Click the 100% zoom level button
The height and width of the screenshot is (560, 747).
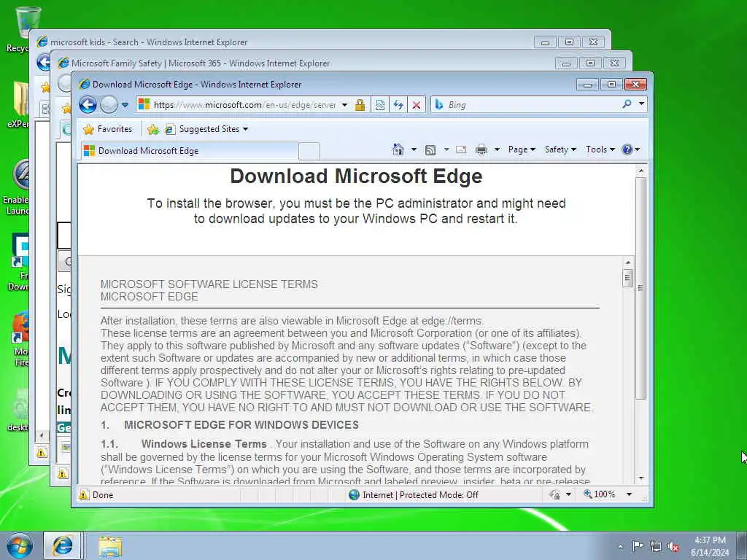click(x=600, y=494)
